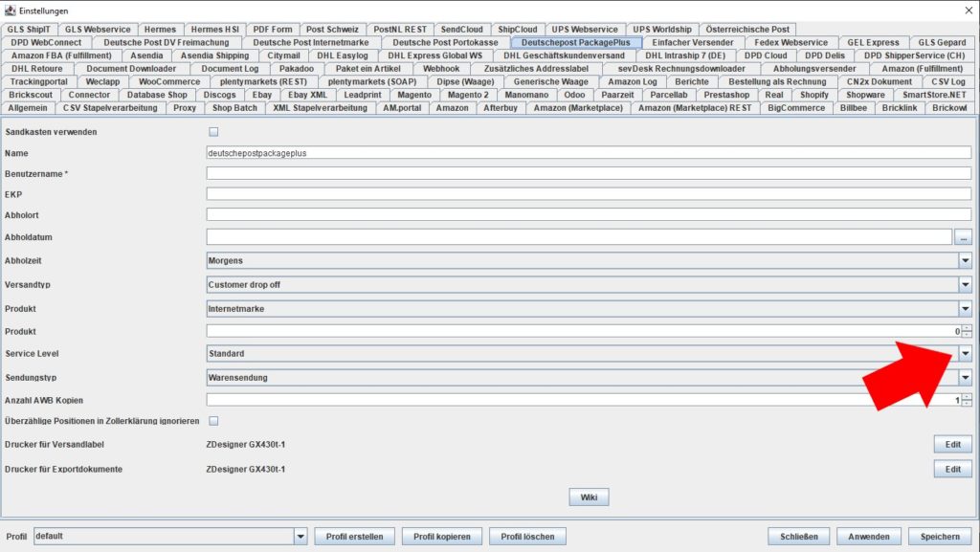The image size is (980, 552).
Task: Click the Profil erstellen button
Action: click(354, 537)
